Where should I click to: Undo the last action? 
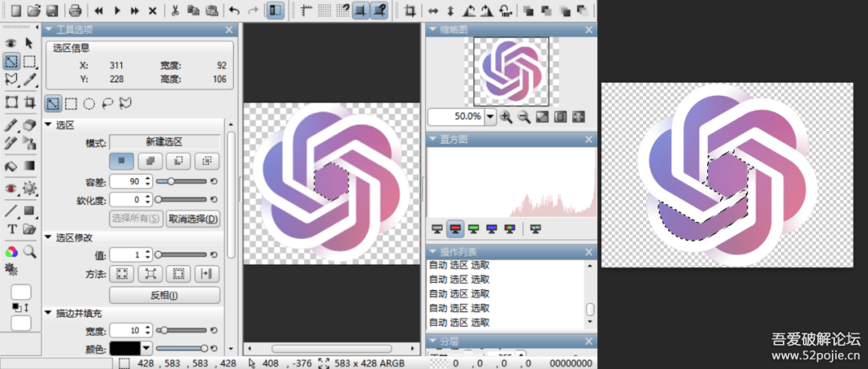(x=235, y=10)
